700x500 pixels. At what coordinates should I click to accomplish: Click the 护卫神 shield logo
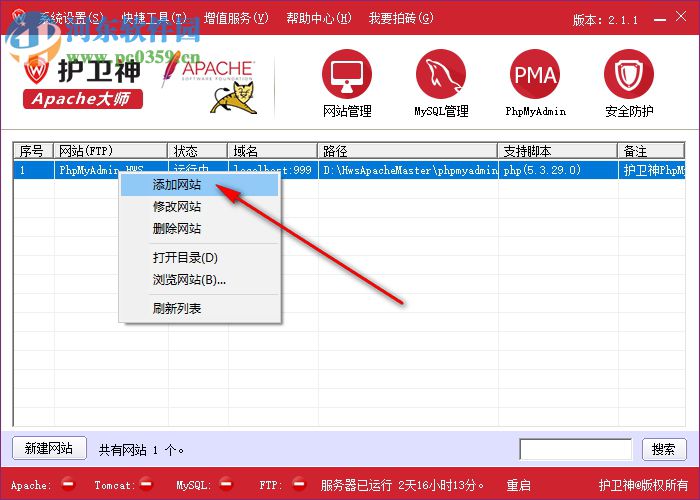[x=37, y=70]
